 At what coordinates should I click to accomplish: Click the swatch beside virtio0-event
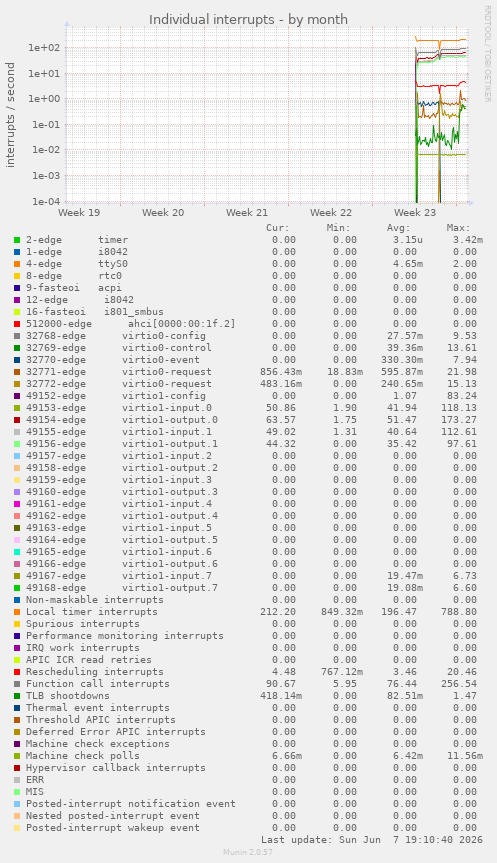click(x=17, y=360)
